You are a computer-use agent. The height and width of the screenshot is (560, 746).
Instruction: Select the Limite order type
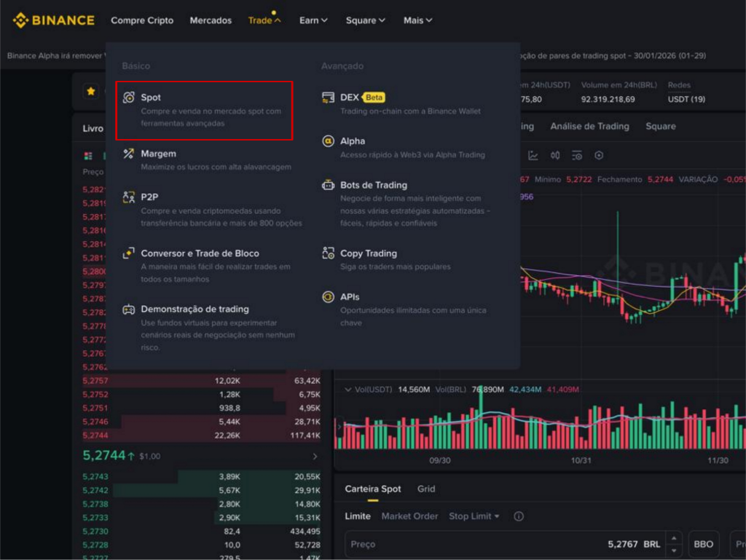(357, 516)
